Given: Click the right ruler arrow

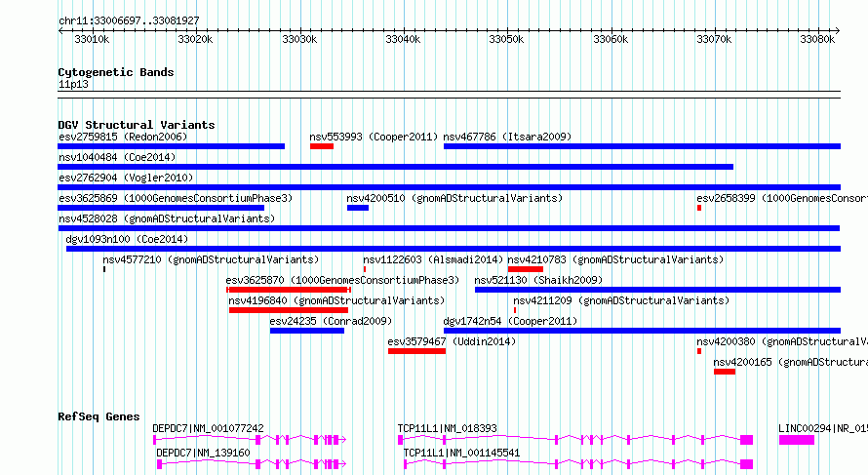Looking at the screenshot, I should point(837,31).
